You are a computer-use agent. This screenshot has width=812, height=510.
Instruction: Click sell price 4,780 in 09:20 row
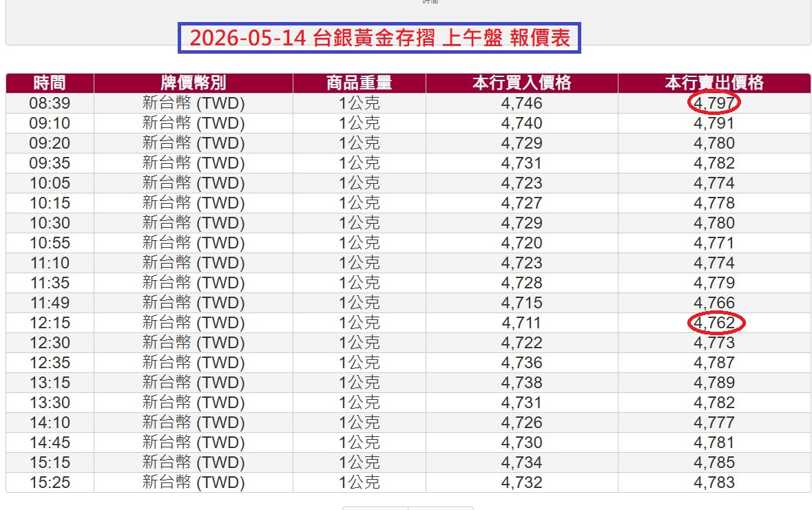click(714, 143)
